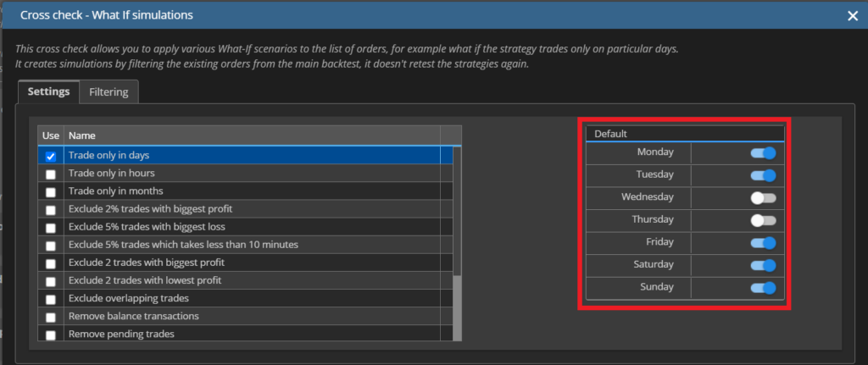This screenshot has height=365, width=868.
Task: Switch to the Filtering tab
Action: 108,91
